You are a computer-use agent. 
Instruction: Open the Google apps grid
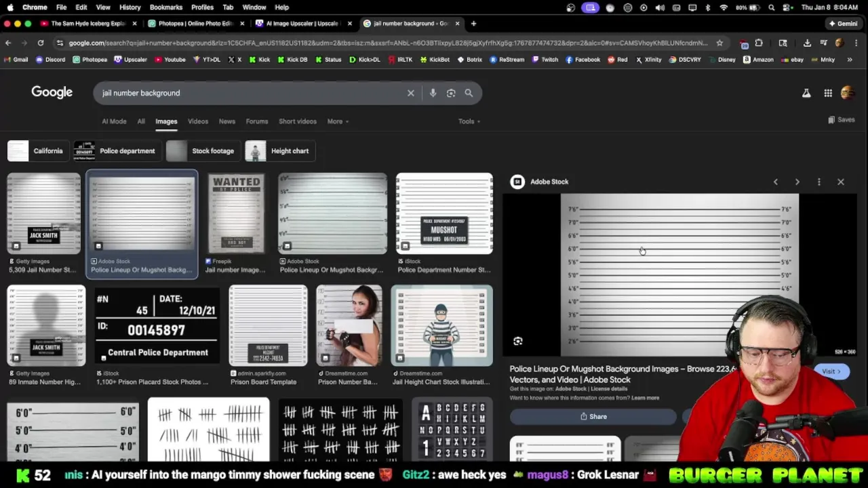point(828,93)
